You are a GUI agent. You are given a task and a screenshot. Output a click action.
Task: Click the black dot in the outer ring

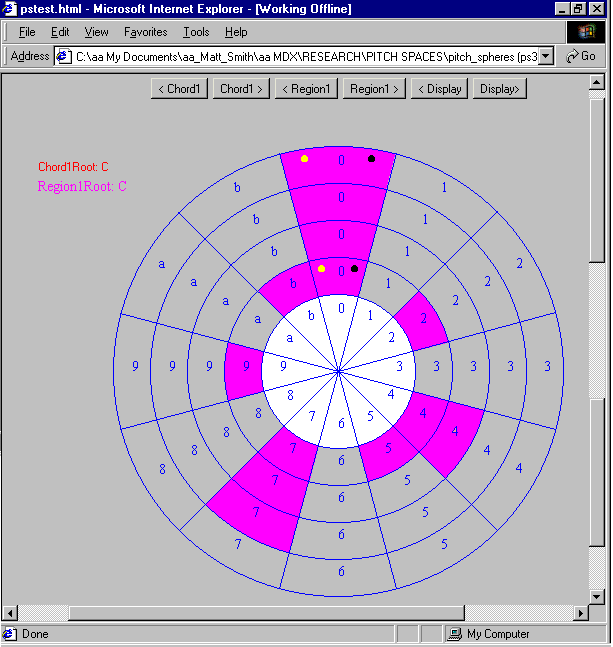pos(371,158)
